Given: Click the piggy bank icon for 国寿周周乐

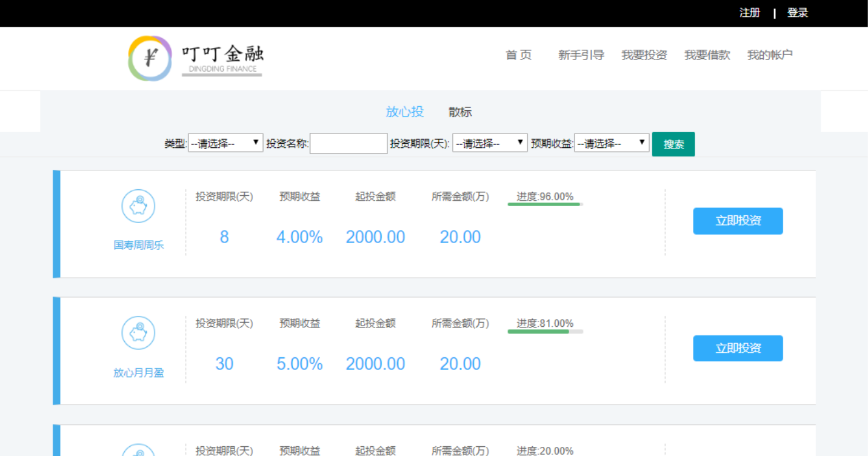Looking at the screenshot, I should click(138, 206).
